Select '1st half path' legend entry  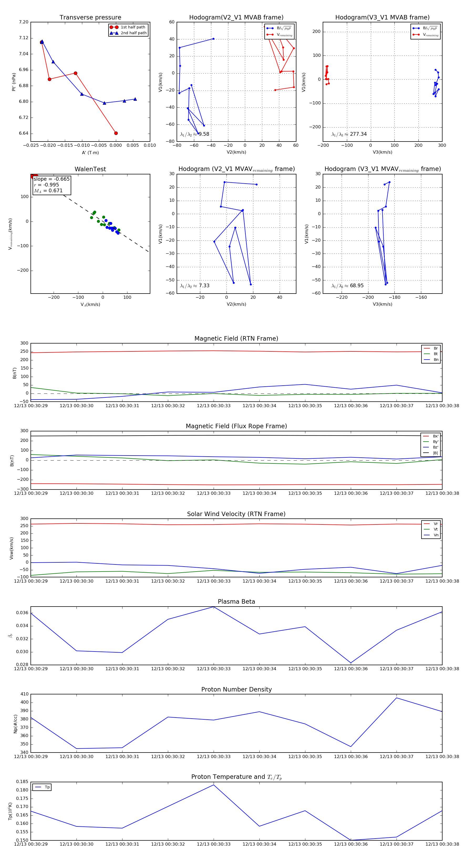pos(128,27)
